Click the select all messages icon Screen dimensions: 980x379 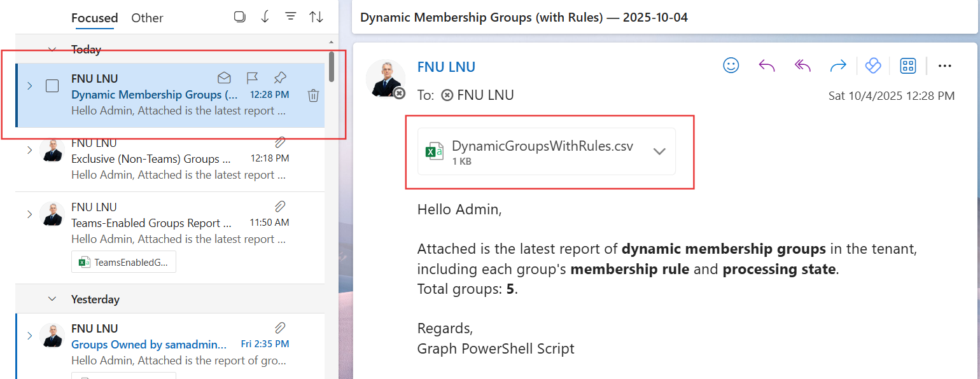[240, 17]
